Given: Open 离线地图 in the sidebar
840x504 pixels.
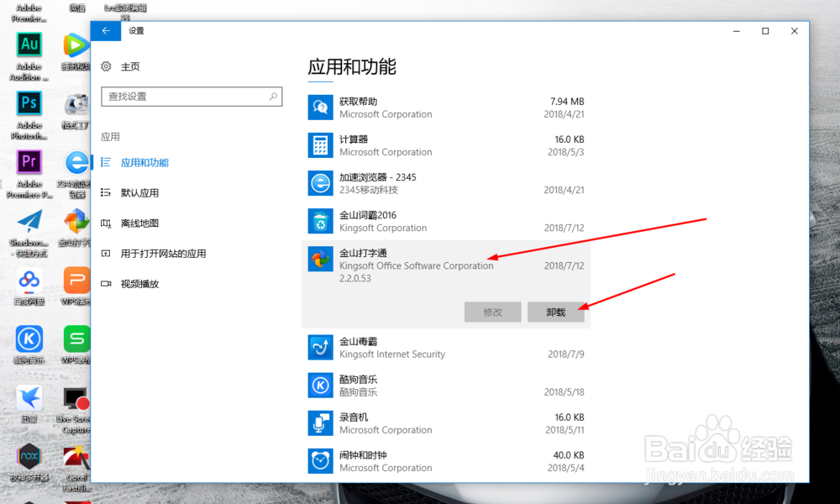Looking at the screenshot, I should point(139,223).
